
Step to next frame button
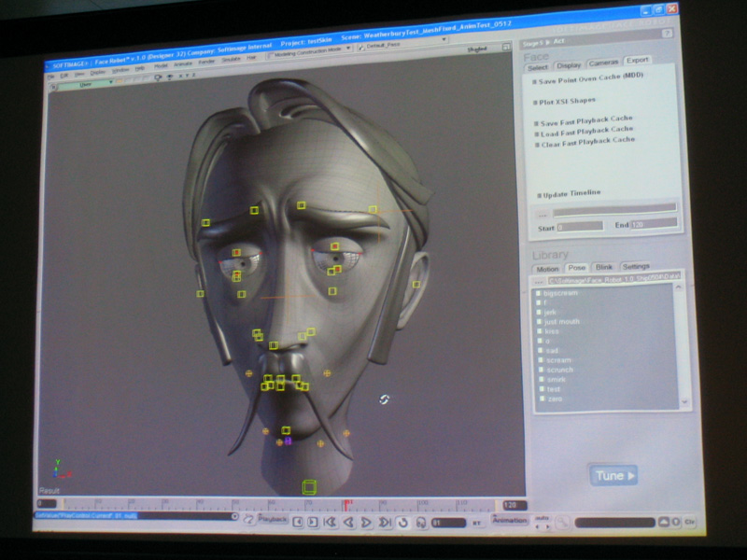[313, 522]
